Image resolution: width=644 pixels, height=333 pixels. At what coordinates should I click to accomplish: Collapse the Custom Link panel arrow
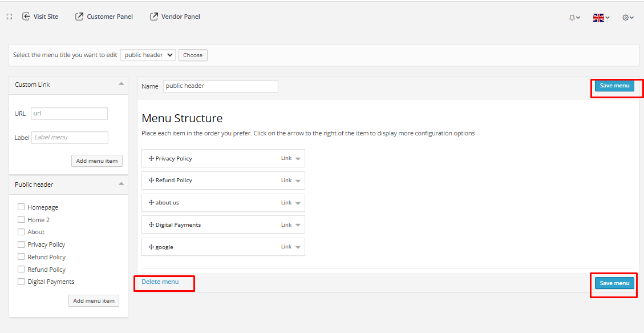coord(121,84)
